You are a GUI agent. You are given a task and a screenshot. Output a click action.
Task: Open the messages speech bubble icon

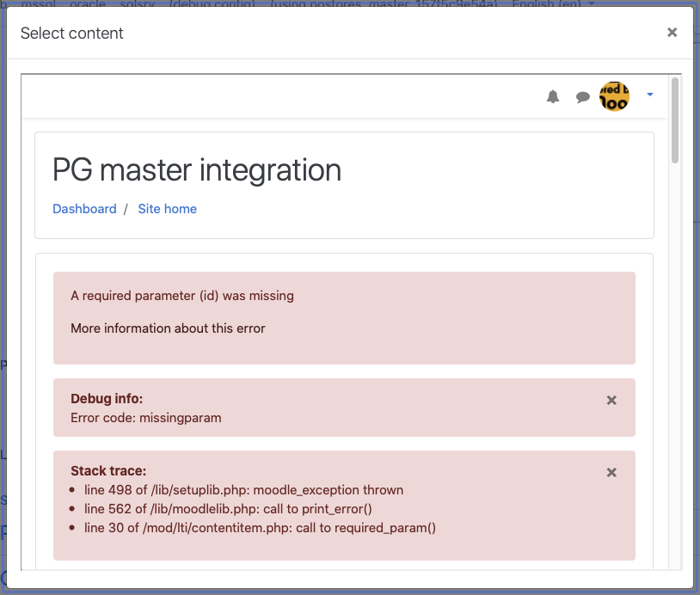pyautogui.click(x=582, y=97)
